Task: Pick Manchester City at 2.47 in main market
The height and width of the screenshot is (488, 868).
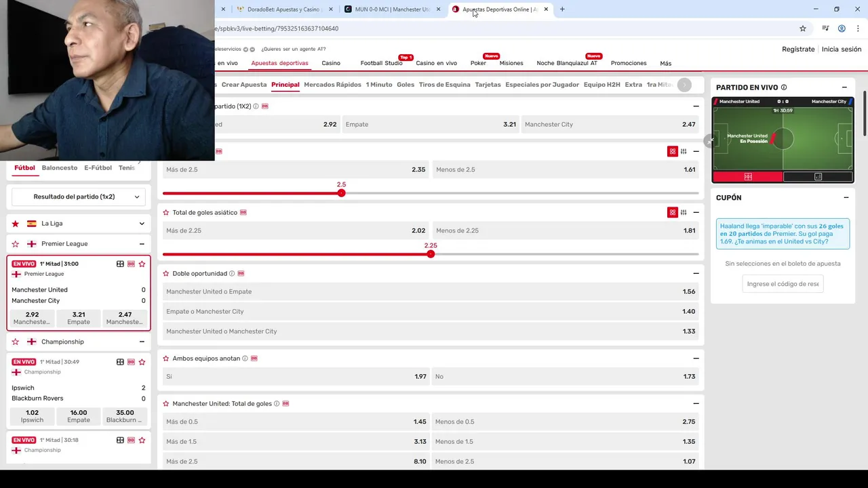Action: 610,124
